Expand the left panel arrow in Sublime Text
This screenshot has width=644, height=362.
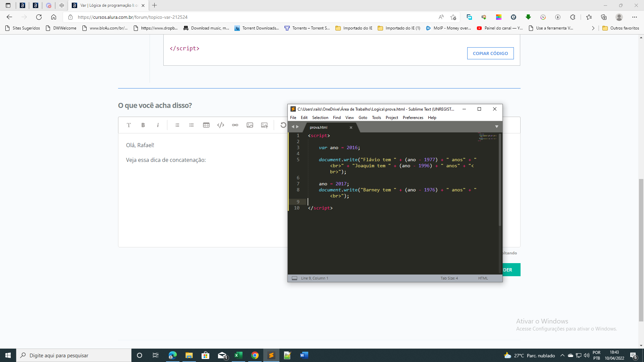point(293,127)
